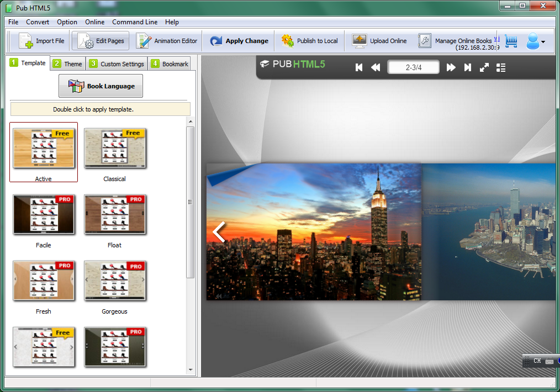Launch the Animation Editor

(x=167, y=41)
